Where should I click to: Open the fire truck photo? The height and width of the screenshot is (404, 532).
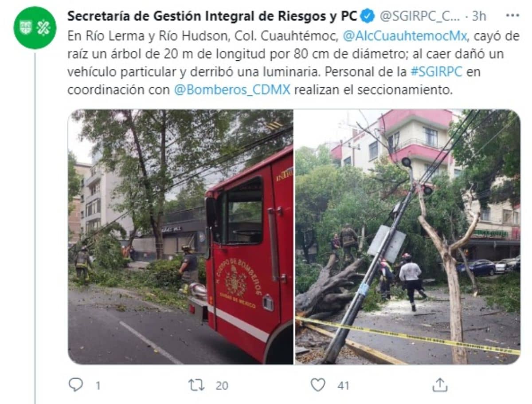(180, 237)
